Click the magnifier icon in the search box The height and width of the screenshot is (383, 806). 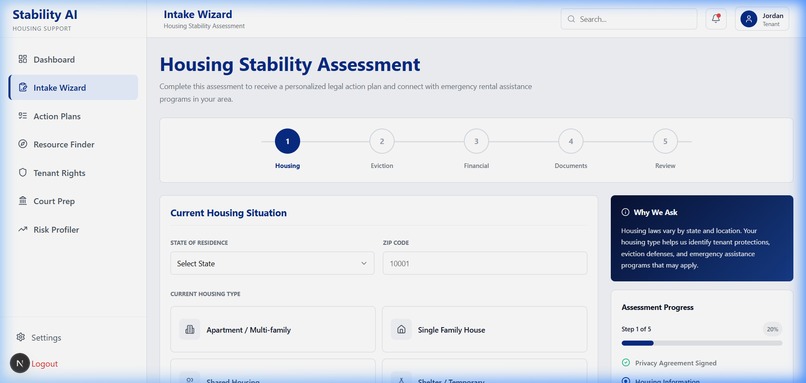(x=571, y=19)
